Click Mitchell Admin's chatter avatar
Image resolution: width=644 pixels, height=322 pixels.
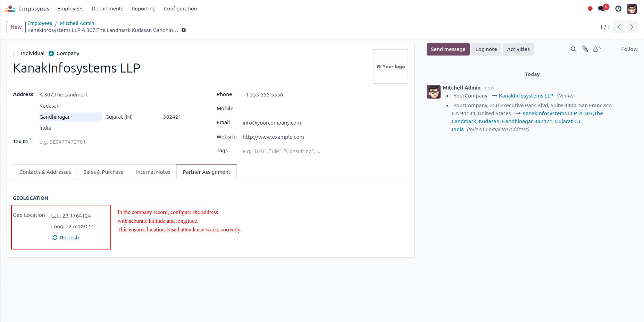click(x=434, y=92)
